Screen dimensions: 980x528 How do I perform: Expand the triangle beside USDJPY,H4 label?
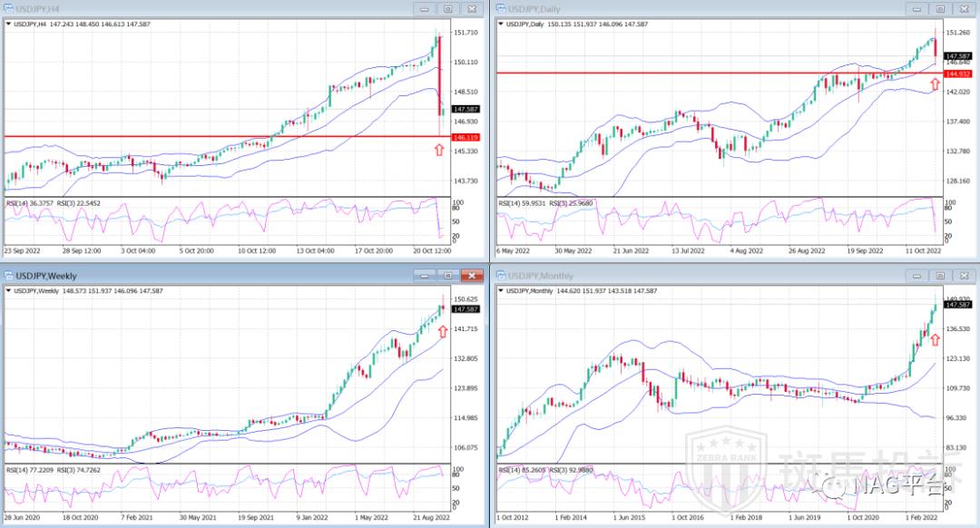8,24
